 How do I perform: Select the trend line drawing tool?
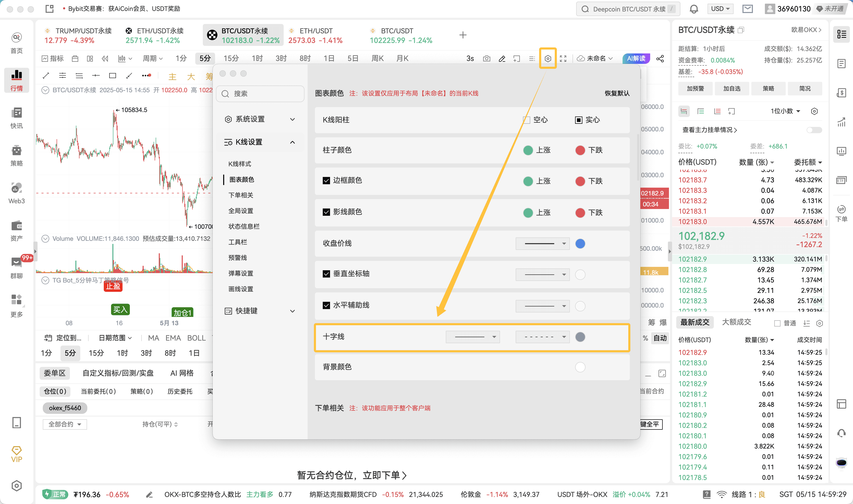click(x=46, y=75)
